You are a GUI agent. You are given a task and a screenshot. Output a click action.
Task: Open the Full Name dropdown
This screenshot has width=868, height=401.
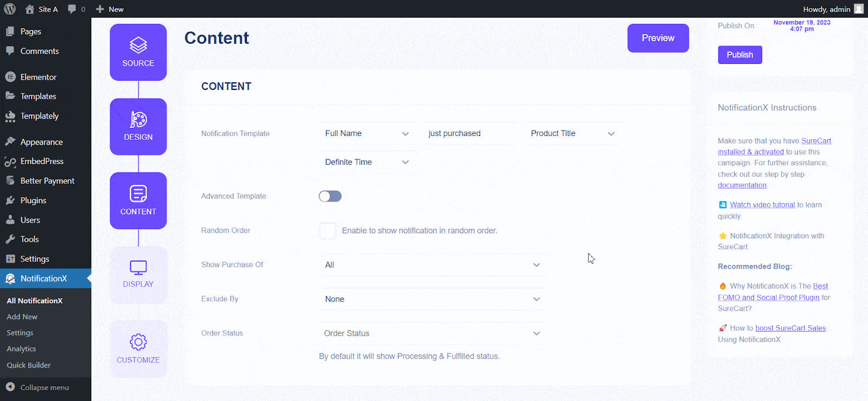pos(367,133)
